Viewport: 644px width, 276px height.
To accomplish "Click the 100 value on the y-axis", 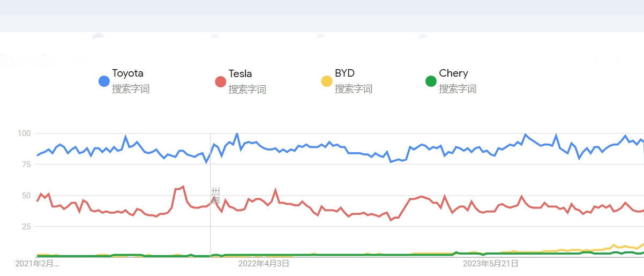I will point(25,133).
